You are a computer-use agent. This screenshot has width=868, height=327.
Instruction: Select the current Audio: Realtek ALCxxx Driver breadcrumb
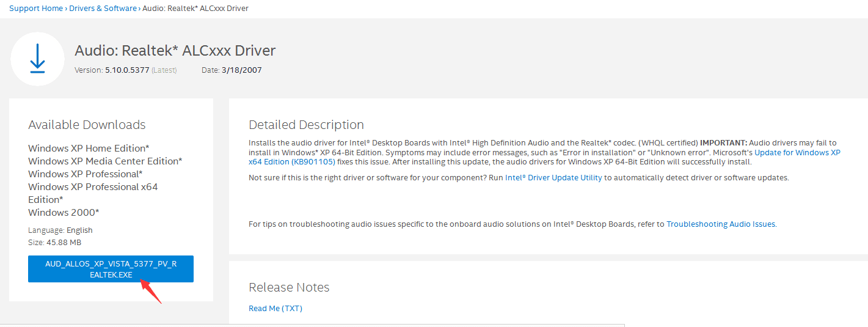point(195,9)
